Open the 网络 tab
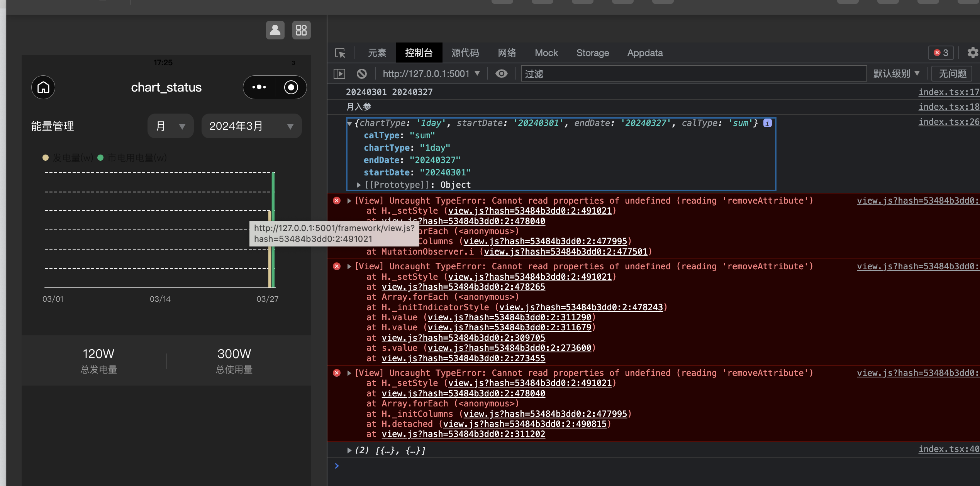The image size is (980, 486). coord(507,53)
